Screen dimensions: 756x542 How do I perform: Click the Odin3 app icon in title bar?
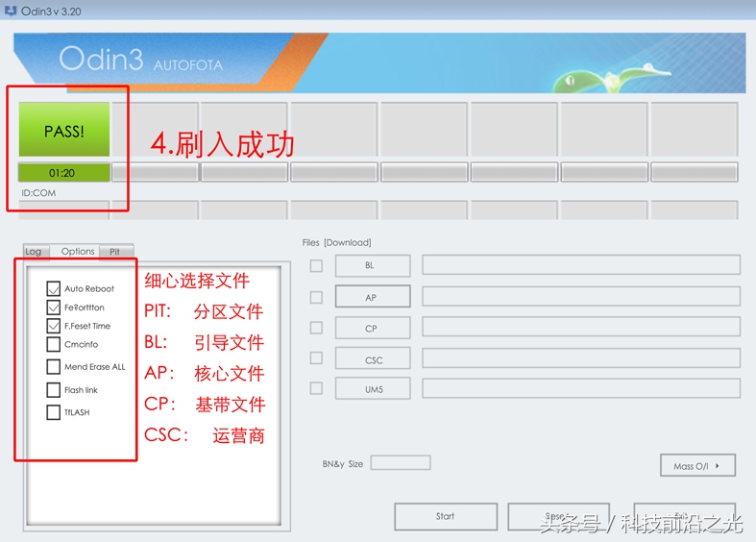pyautogui.click(x=11, y=11)
